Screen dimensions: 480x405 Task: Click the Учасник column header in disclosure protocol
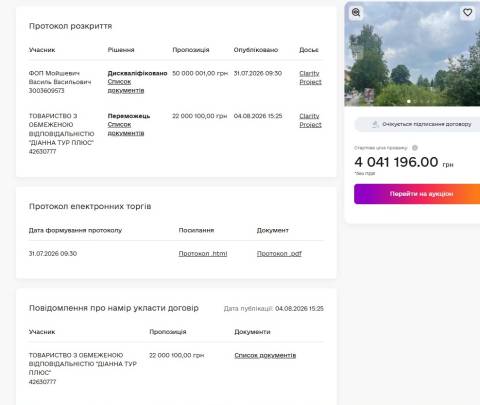click(42, 50)
